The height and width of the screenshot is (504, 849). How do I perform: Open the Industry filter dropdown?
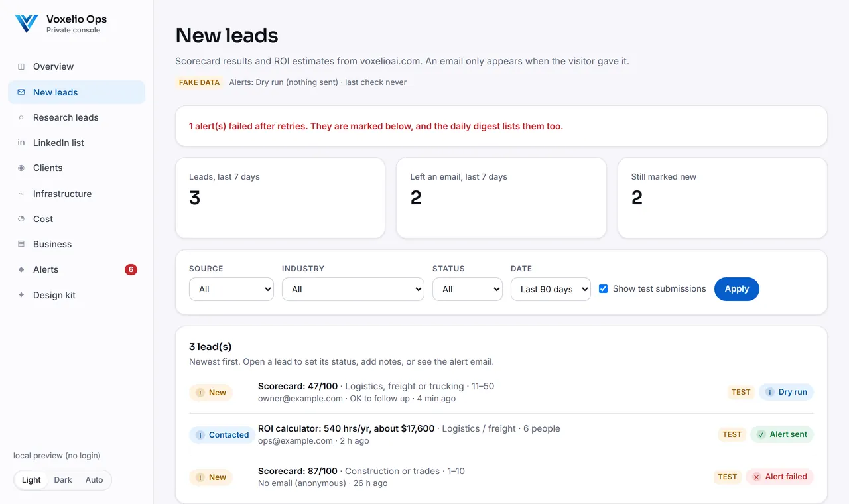353,289
